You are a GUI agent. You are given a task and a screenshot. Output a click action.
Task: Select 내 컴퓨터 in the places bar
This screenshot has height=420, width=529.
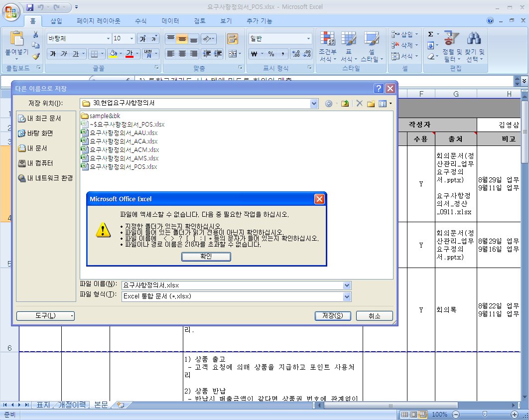coord(35,163)
